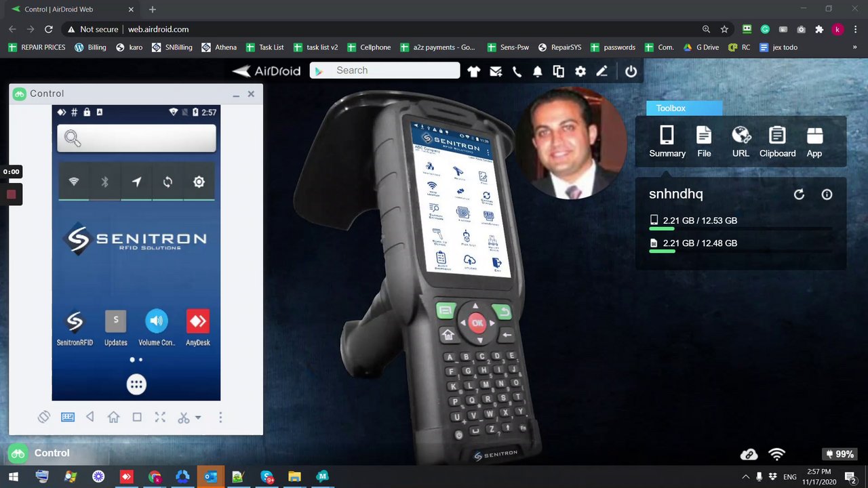Open passwords bookmark
Screen dimensions: 868x488
coord(613,47)
